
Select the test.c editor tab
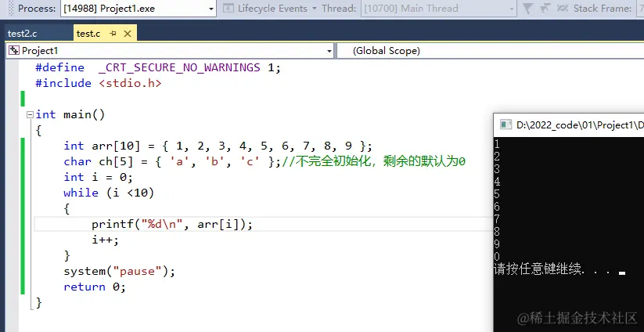(88, 34)
